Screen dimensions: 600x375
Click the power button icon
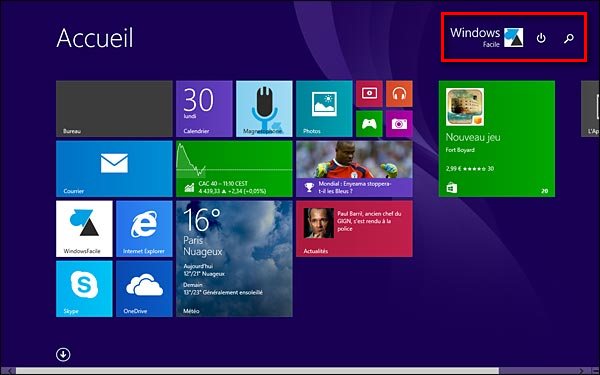point(541,38)
